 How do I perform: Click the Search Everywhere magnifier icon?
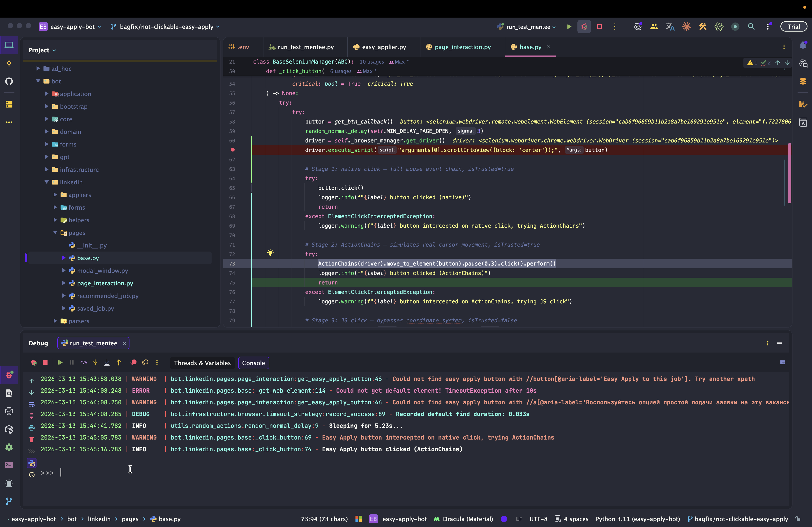pyautogui.click(x=751, y=27)
